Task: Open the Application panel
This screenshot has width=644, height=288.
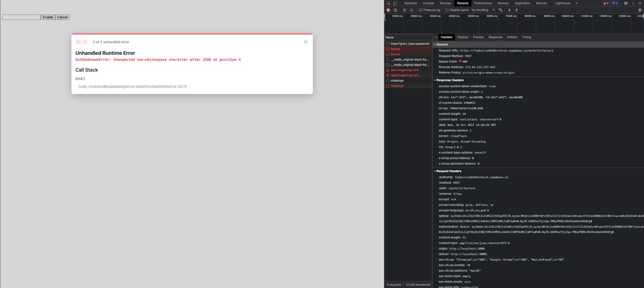Action: pos(522,3)
